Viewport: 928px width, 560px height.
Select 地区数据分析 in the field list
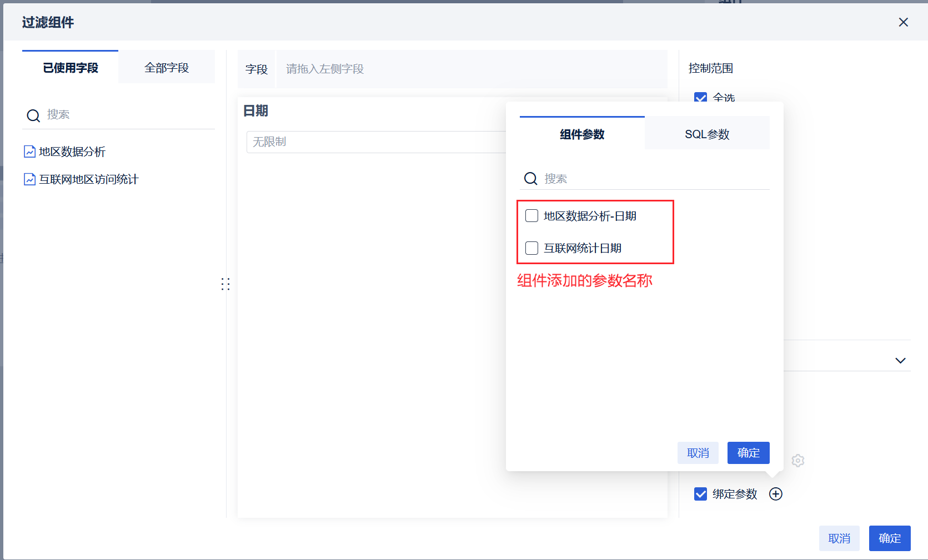[72, 152]
